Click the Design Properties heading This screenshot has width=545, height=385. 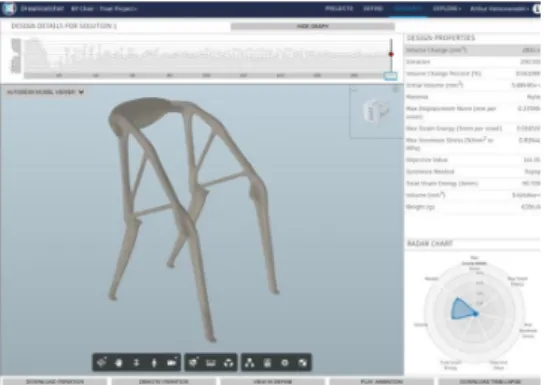[x=440, y=38]
